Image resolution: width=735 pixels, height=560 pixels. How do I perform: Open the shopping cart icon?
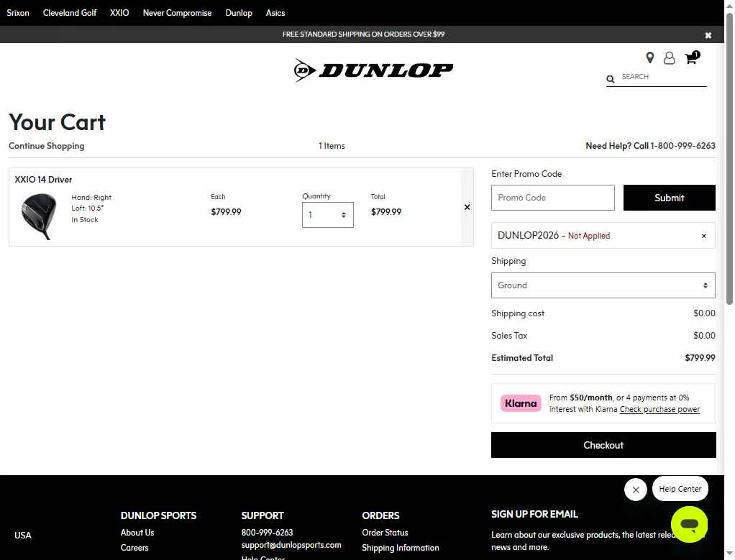pos(691,58)
